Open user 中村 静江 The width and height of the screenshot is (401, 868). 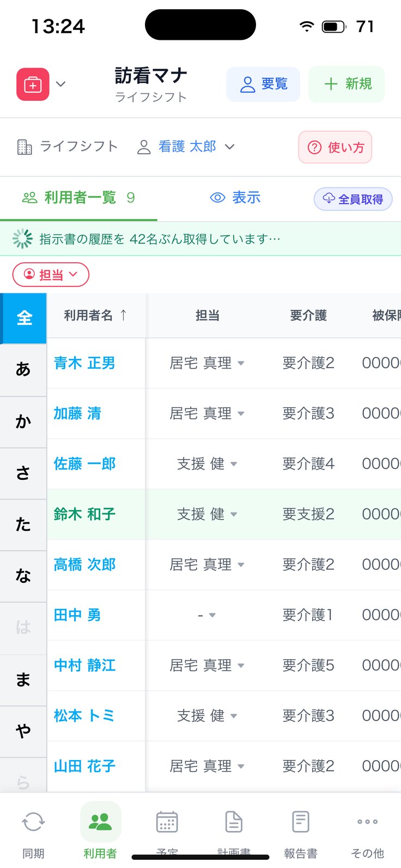pos(84,665)
